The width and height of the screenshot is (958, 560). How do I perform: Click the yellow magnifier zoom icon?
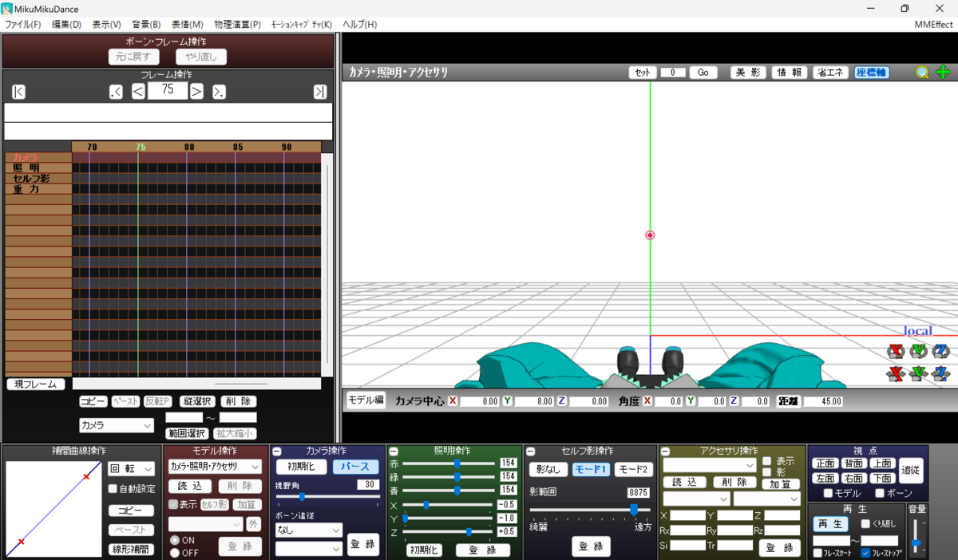point(922,72)
